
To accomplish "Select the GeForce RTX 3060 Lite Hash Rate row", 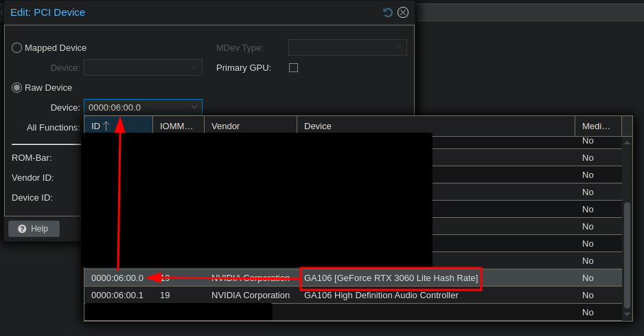I will (390, 278).
